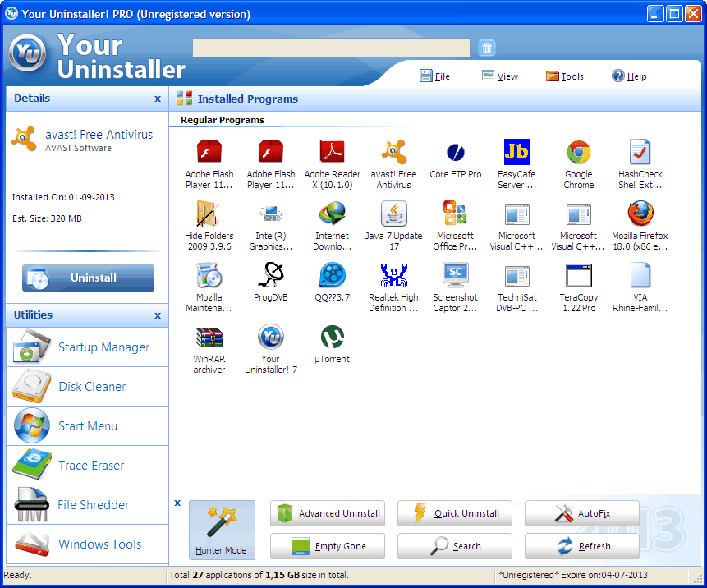Select the Core FTP Pro icon
This screenshot has height=588, width=707.
click(456, 152)
